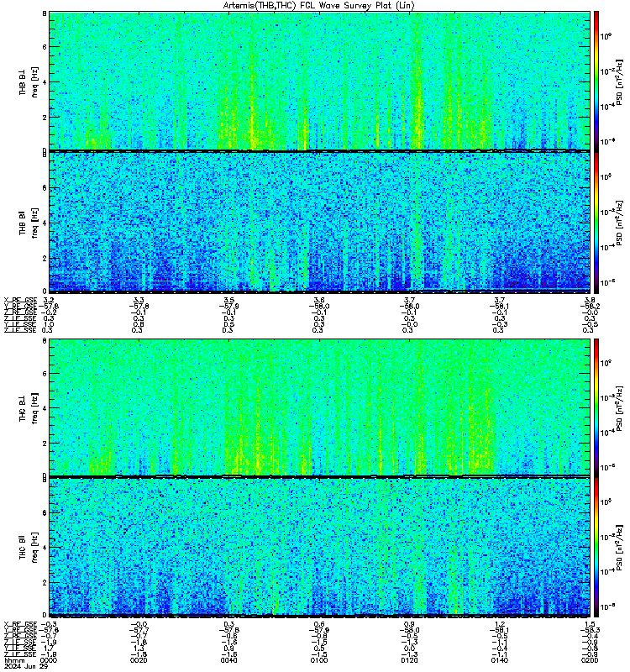Click the "THB B∥ freq [Hz]" axis label
Image resolution: width=630 pixels, height=672 pixels.
pos(29,223)
